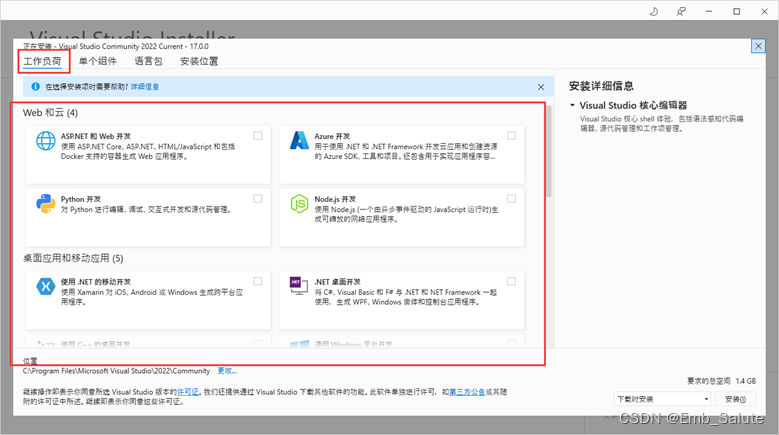Viewport: 779px width, 435px height.
Task: Click the 安装详细信息 panel heading
Action: coord(601,86)
